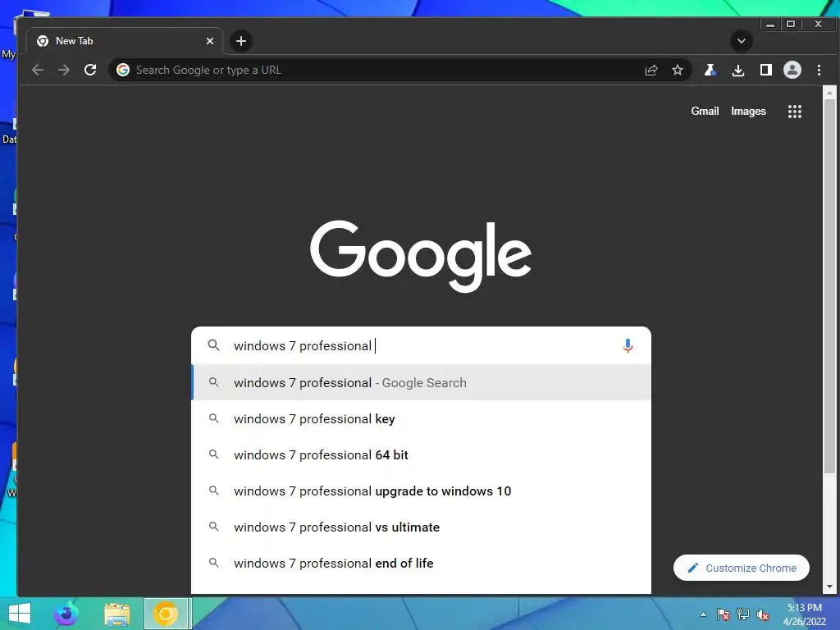Bookmark this tab with the star icon
This screenshot has height=630, width=840.
tap(678, 71)
